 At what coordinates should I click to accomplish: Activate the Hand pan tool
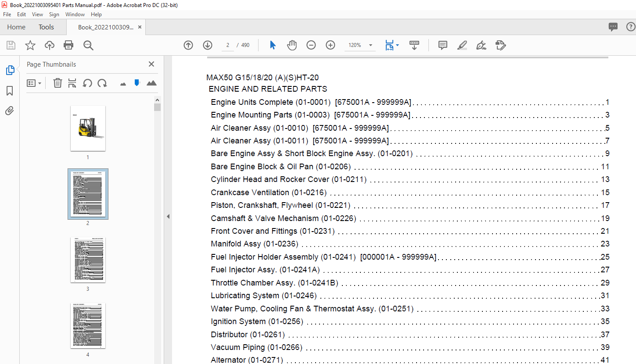pos(292,45)
